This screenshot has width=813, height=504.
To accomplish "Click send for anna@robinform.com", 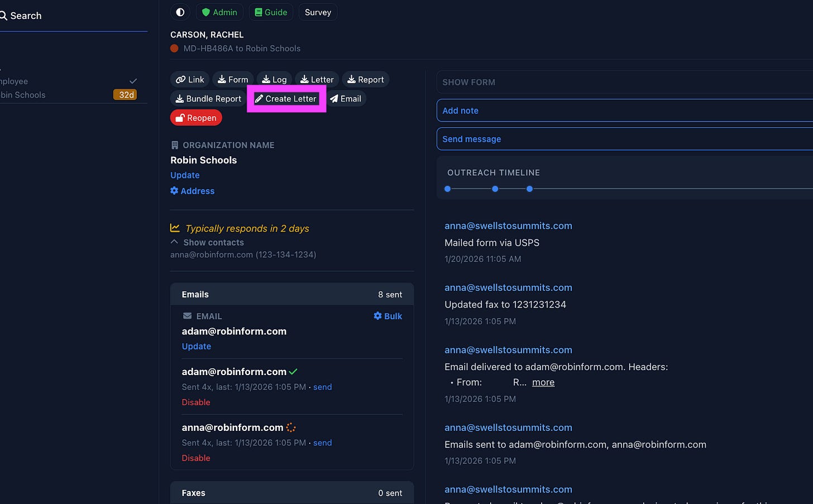I will coord(323,443).
